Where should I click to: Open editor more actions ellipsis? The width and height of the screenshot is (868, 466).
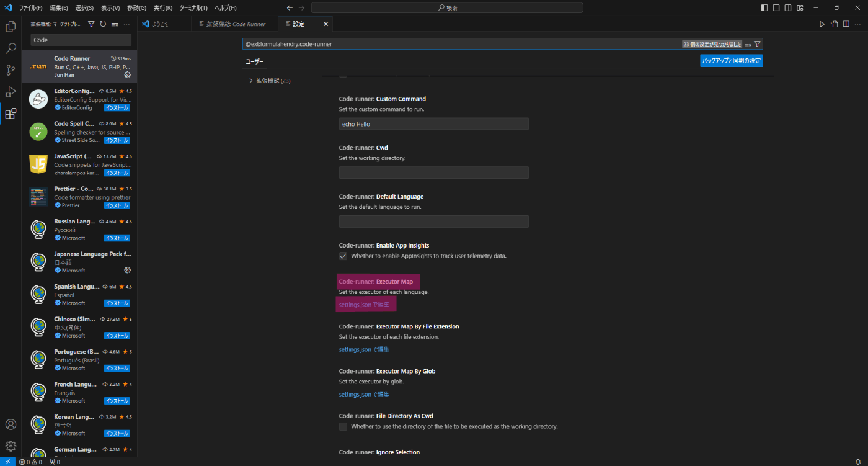[x=858, y=24]
